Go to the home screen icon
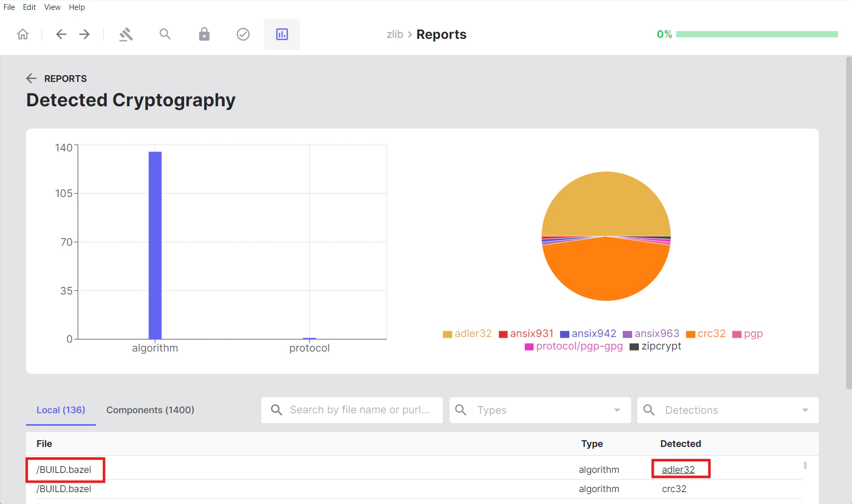Viewport: 852px width, 504px height. pyautogui.click(x=23, y=34)
